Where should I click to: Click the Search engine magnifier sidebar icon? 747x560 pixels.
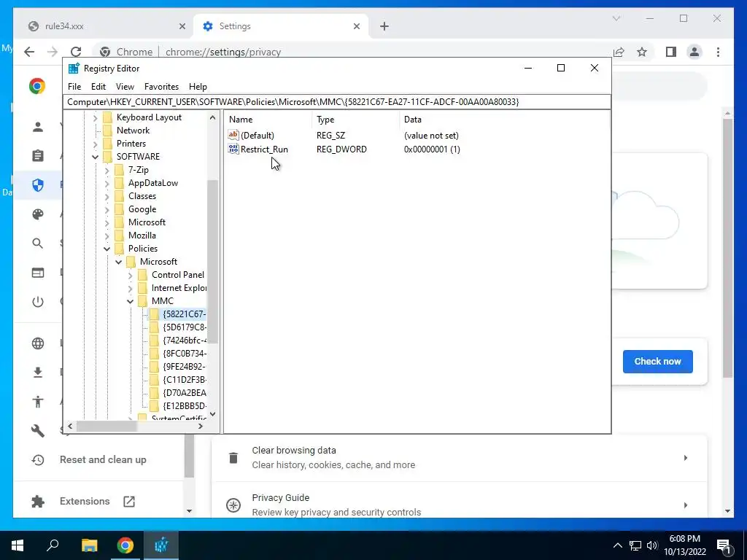38,244
